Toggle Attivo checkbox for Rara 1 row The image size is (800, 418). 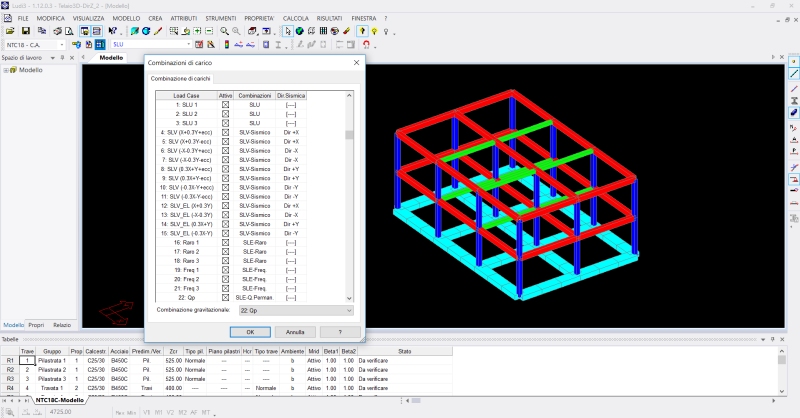tap(225, 243)
